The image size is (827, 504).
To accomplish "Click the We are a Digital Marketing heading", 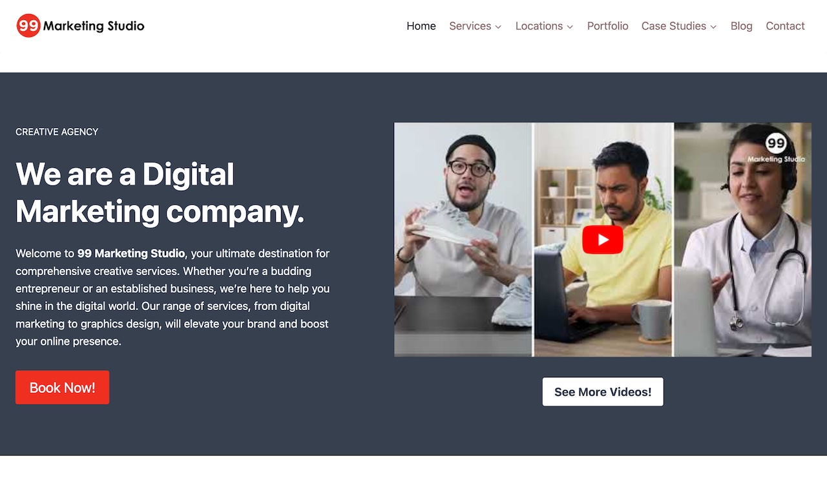I will tap(160, 193).
